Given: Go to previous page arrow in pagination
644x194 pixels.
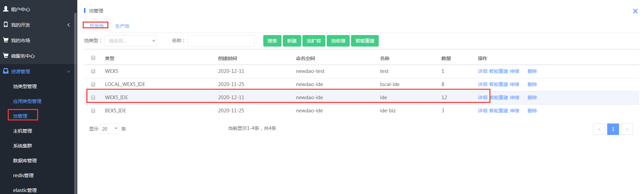Looking at the screenshot, I should pyautogui.click(x=599, y=129).
